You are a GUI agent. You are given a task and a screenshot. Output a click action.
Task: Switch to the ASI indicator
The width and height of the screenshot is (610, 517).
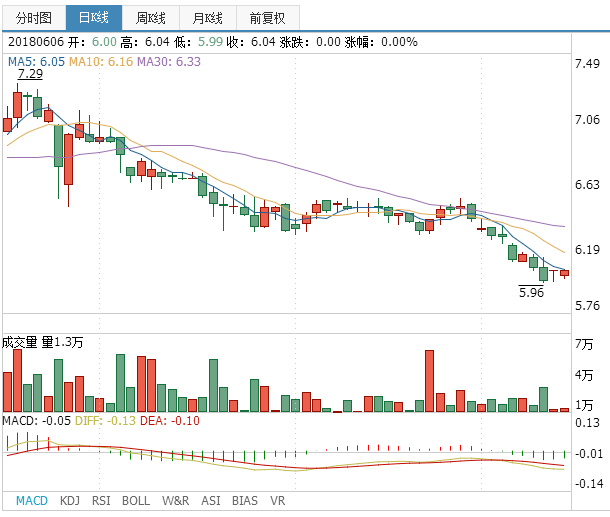210,500
